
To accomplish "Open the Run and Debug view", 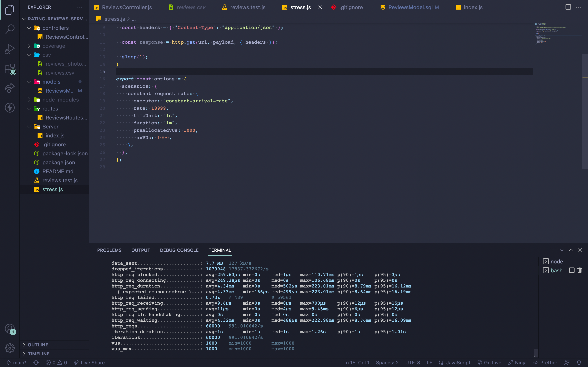I will 9,49.
